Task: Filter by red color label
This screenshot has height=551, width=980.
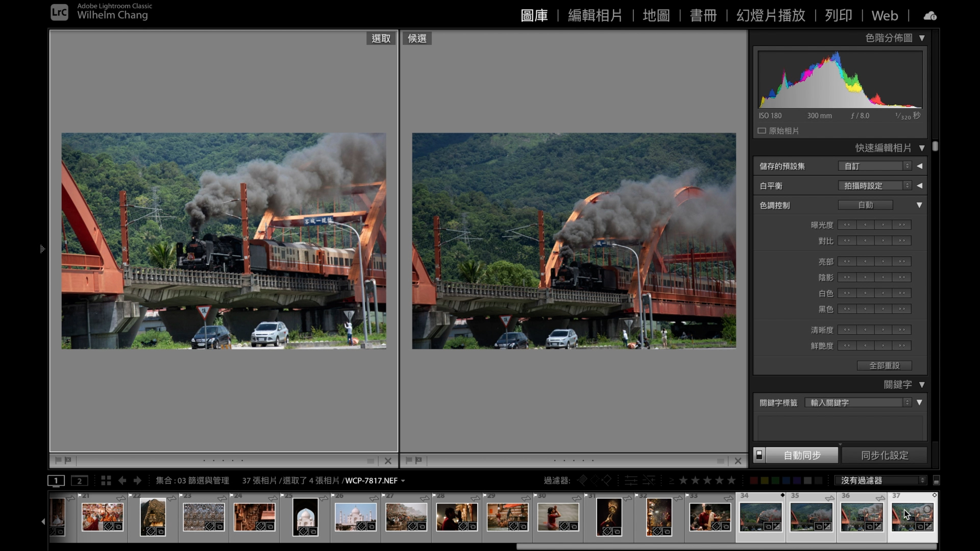Action: (753, 481)
